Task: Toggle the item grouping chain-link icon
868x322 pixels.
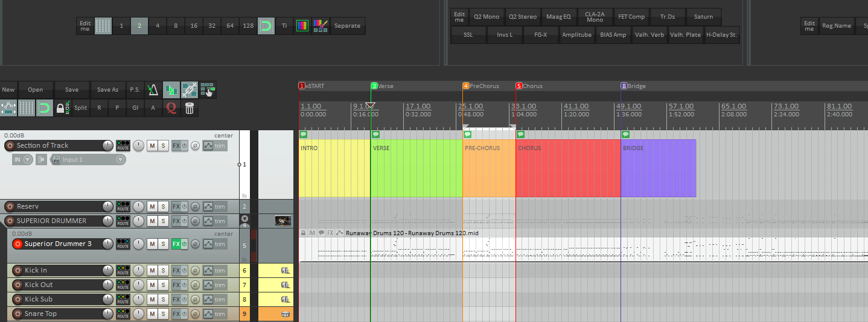Action: (x=189, y=90)
